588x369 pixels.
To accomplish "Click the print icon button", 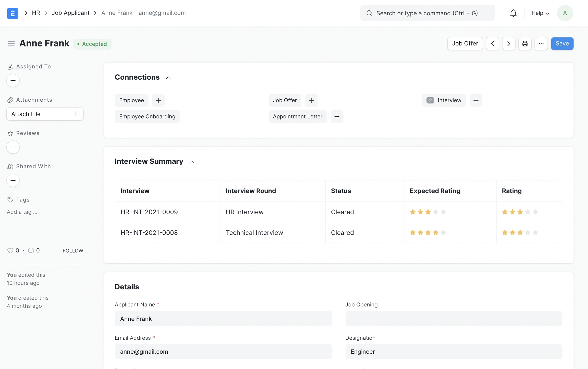I will pos(525,44).
